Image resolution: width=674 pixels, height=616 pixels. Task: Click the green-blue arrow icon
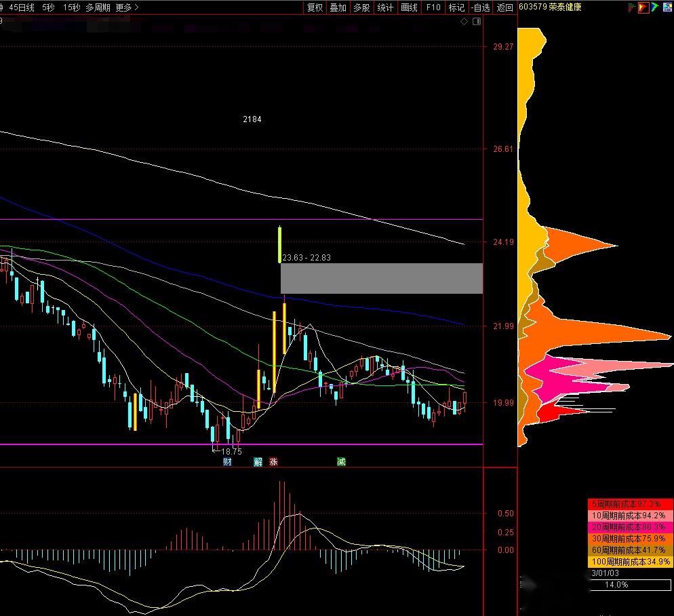pos(654,7)
